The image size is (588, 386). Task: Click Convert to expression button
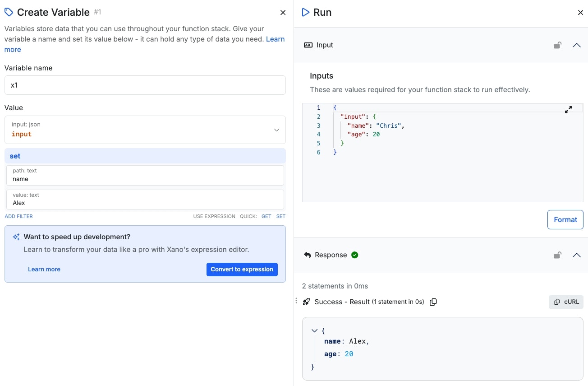coord(242,270)
